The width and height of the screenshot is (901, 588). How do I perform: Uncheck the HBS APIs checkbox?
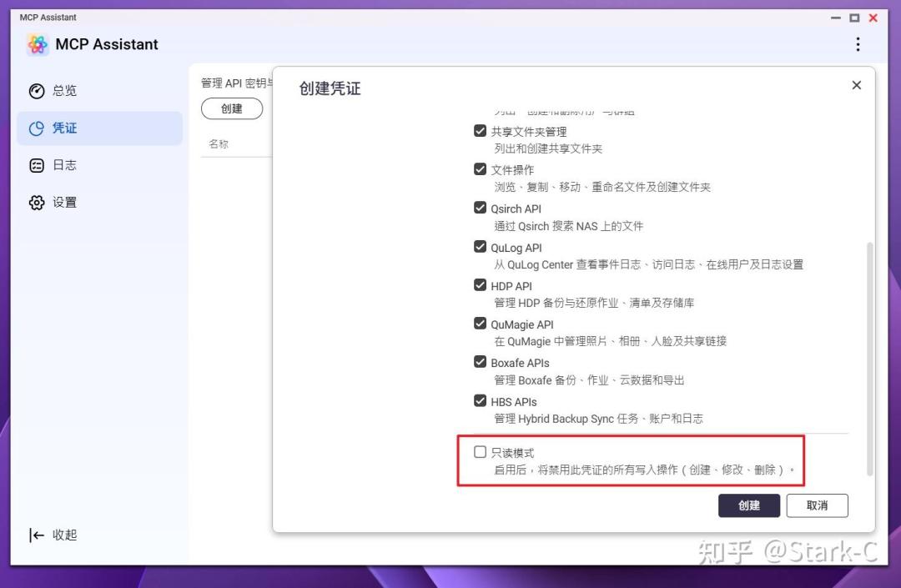coord(480,401)
